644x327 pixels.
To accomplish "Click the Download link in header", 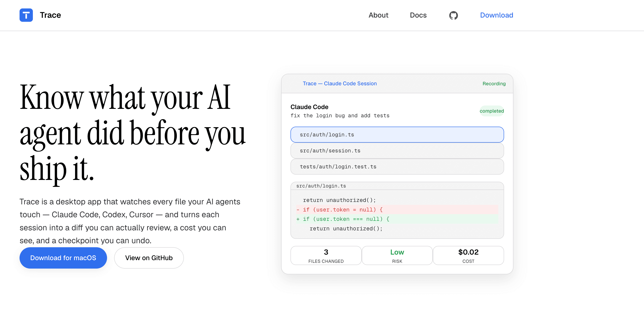I will tap(497, 15).
